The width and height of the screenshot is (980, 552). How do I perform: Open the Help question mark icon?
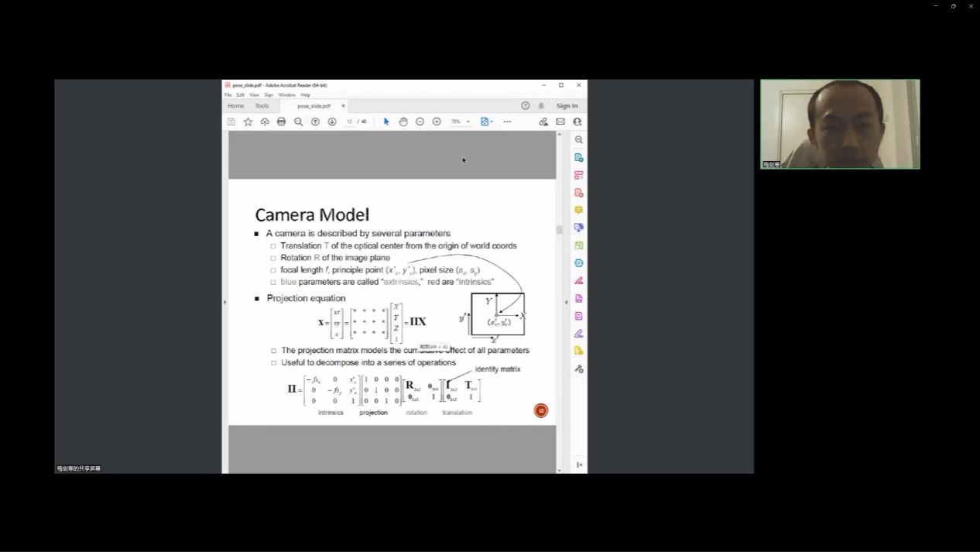click(526, 105)
